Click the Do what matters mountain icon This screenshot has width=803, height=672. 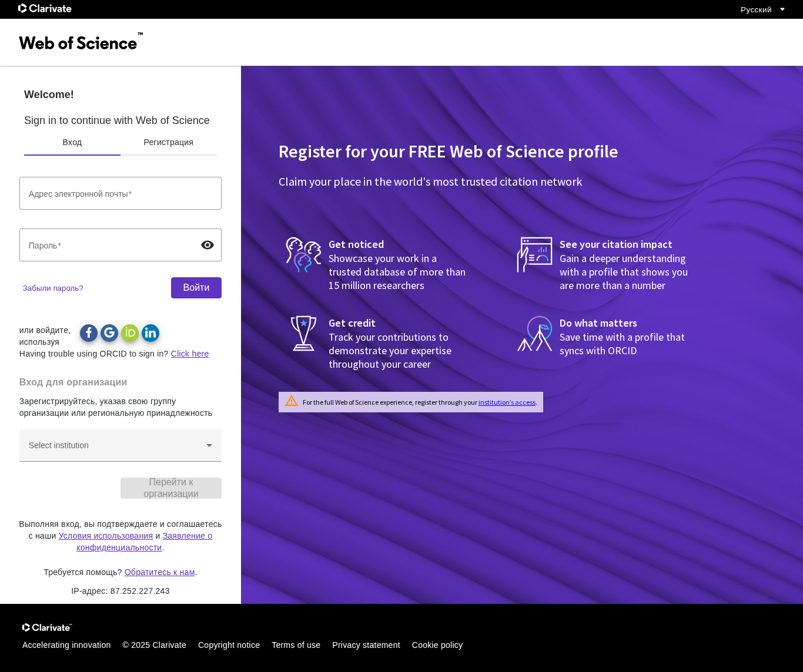point(534,333)
